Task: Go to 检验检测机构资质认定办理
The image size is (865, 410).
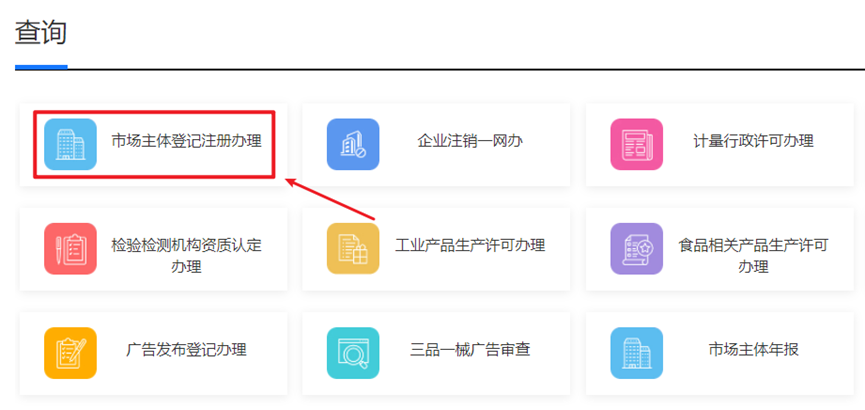Action: (x=186, y=256)
